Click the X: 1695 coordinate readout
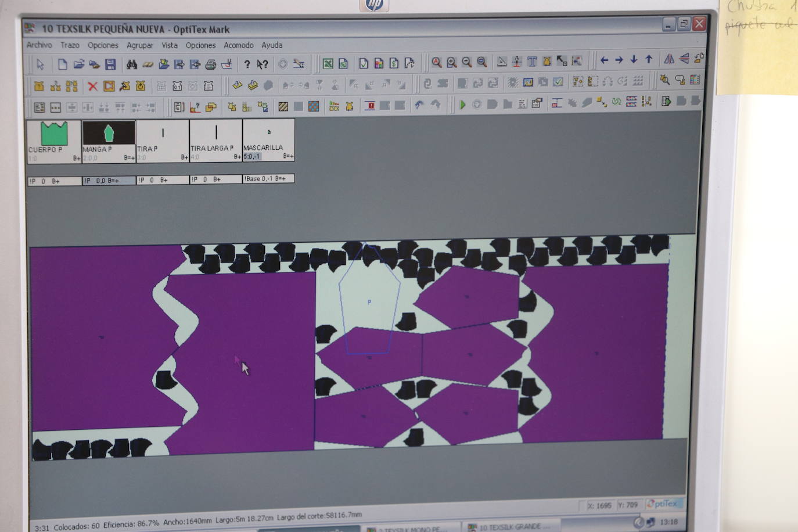Image resolution: width=798 pixels, height=532 pixels. [599, 506]
